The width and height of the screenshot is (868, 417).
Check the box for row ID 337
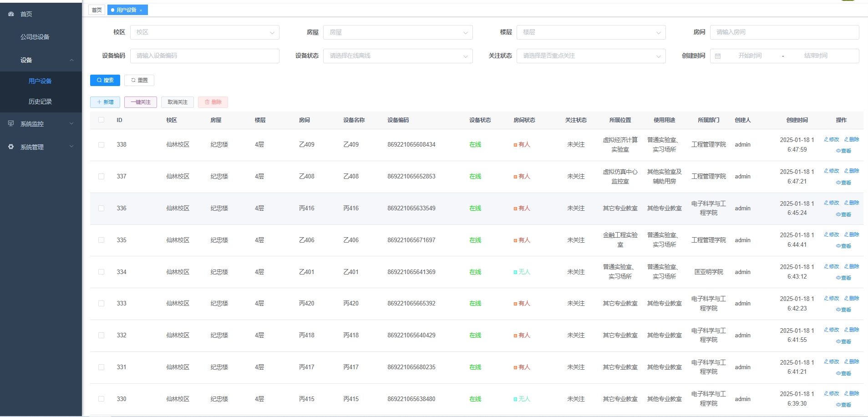(x=101, y=176)
